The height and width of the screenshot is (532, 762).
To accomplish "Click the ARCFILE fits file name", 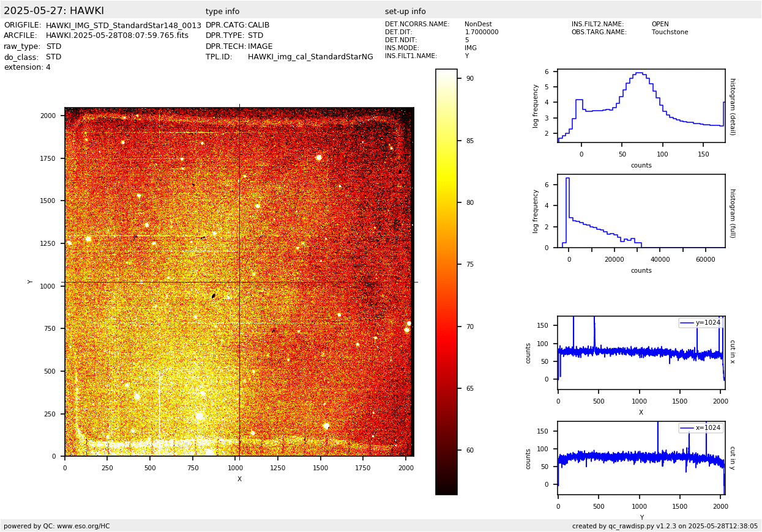I will coord(117,35).
